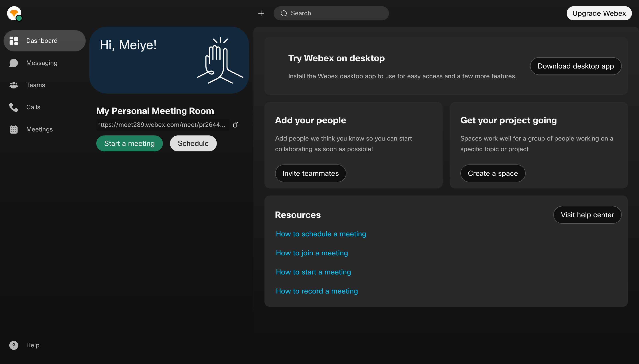Click Download desktop app
This screenshot has height=364, width=639.
click(x=576, y=66)
